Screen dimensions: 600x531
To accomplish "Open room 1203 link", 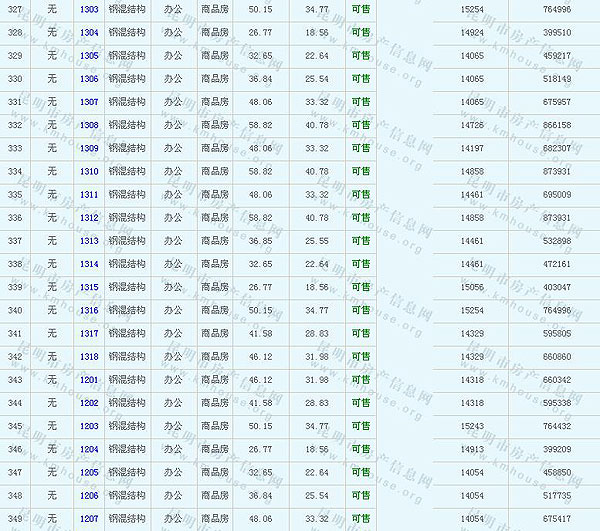I will click(x=89, y=426).
